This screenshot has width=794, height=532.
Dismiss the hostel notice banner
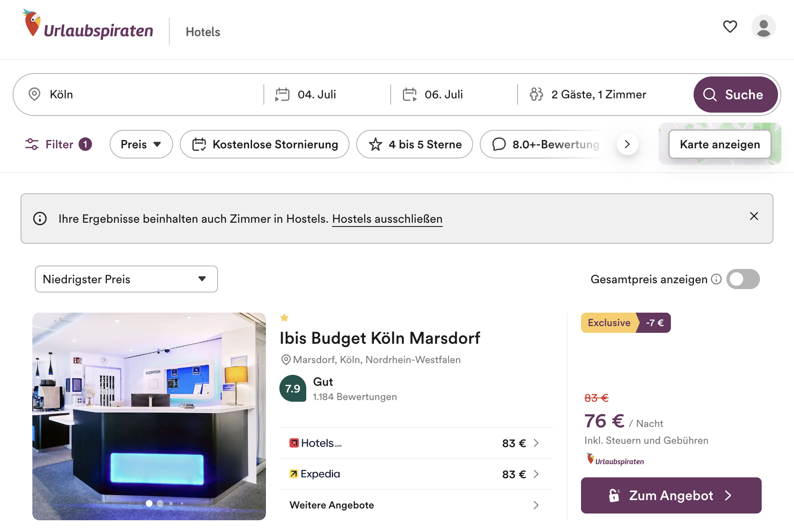[754, 216]
